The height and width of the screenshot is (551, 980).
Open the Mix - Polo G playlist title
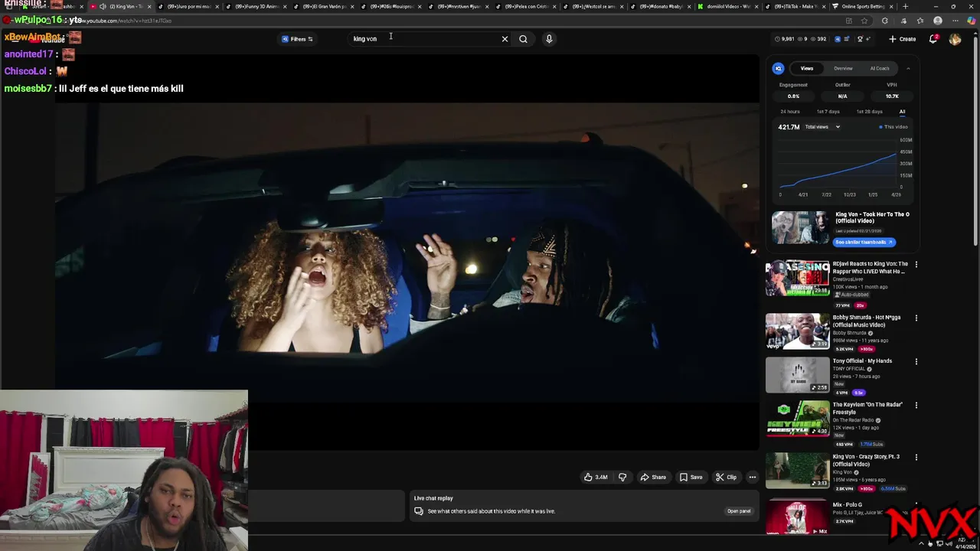pyautogui.click(x=848, y=505)
